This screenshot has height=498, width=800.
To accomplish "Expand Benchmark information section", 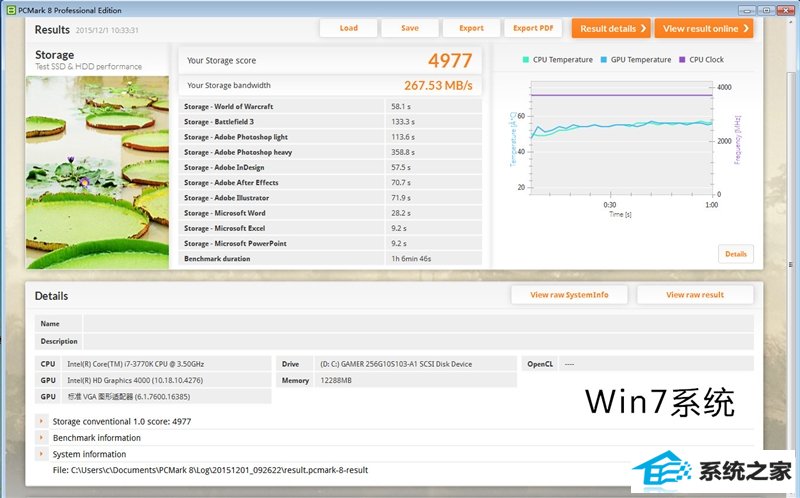I will tap(41, 438).
